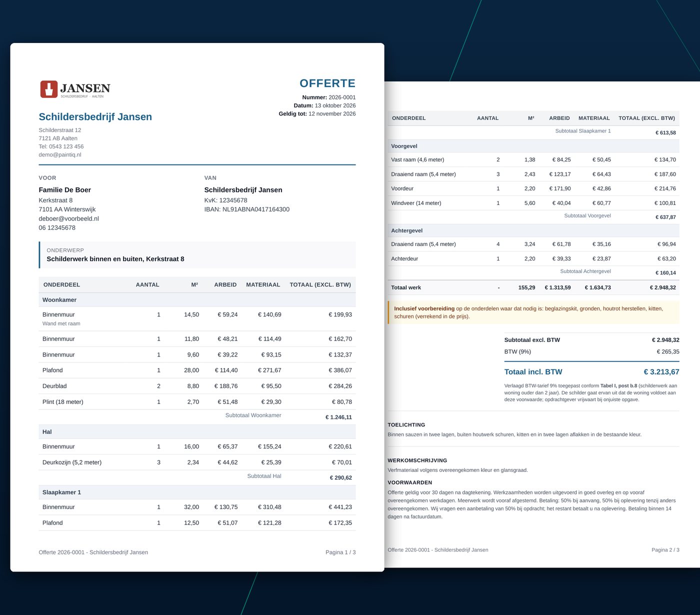The image size is (700, 615).
Task: Click the subject Schilderwerk binnen en buiten, Kerkstraat 8
Action: [115, 259]
